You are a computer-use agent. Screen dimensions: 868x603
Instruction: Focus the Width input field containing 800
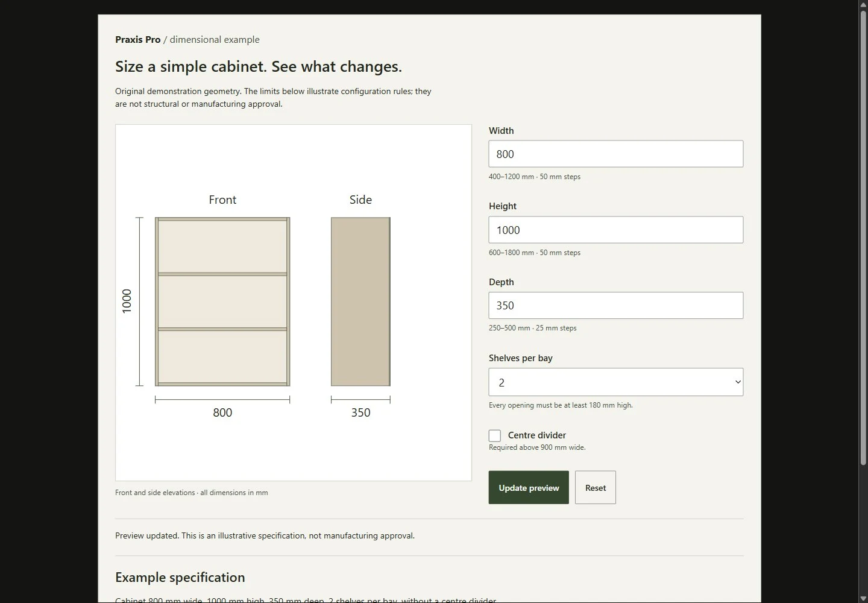(615, 154)
